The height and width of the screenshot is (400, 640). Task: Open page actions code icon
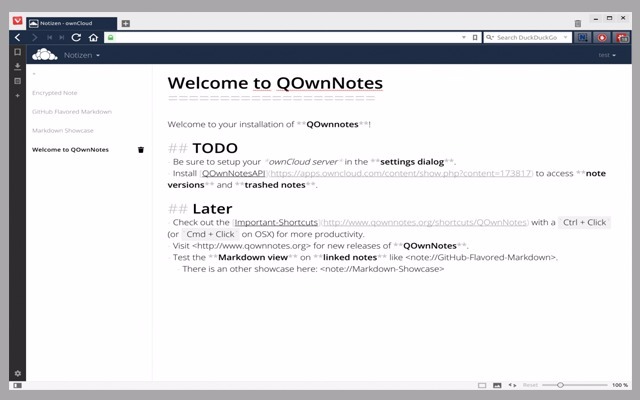(x=512, y=385)
